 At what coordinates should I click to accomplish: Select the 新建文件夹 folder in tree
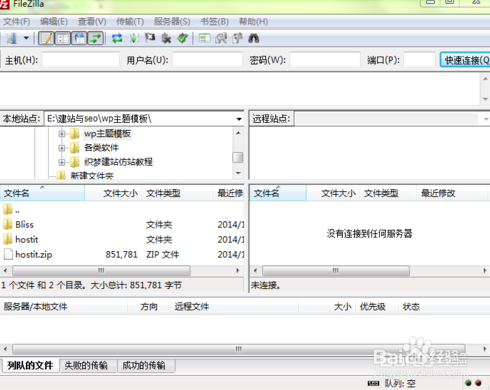[92, 175]
